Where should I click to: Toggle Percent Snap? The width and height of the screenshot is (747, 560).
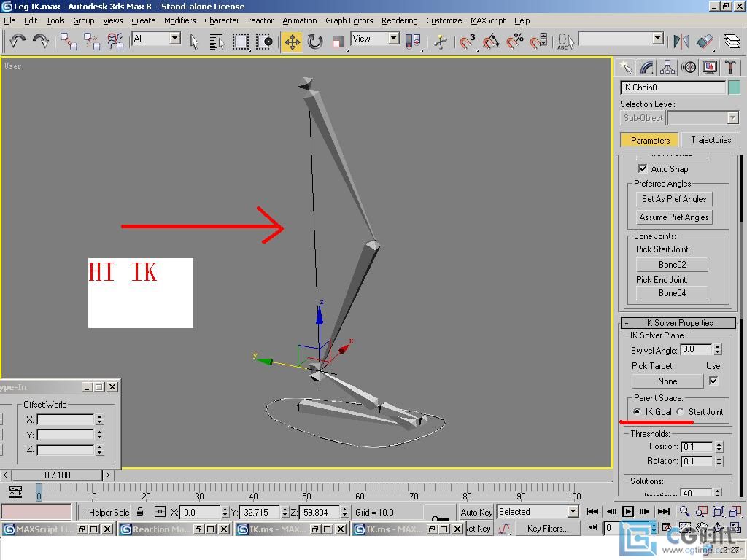(x=514, y=42)
